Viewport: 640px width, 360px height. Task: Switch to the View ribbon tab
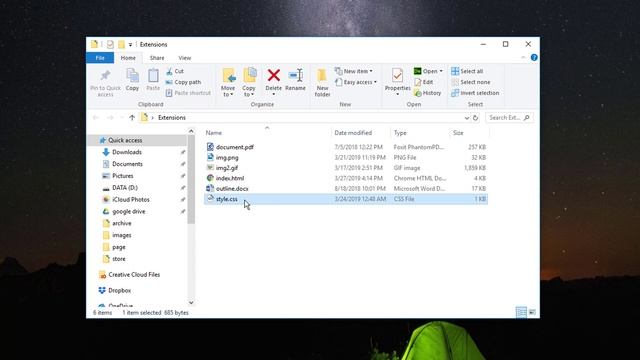click(x=184, y=58)
